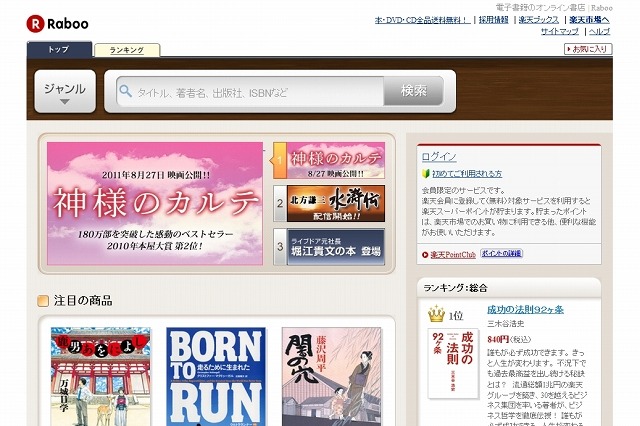Image resolution: width=640 pixels, height=426 pixels.
Task: Click the 検索 search button
Action: 413,91
